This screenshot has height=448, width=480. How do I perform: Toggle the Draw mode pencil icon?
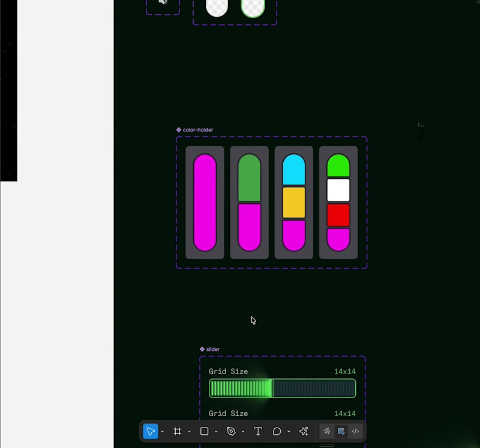pyautogui.click(x=327, y=431)
